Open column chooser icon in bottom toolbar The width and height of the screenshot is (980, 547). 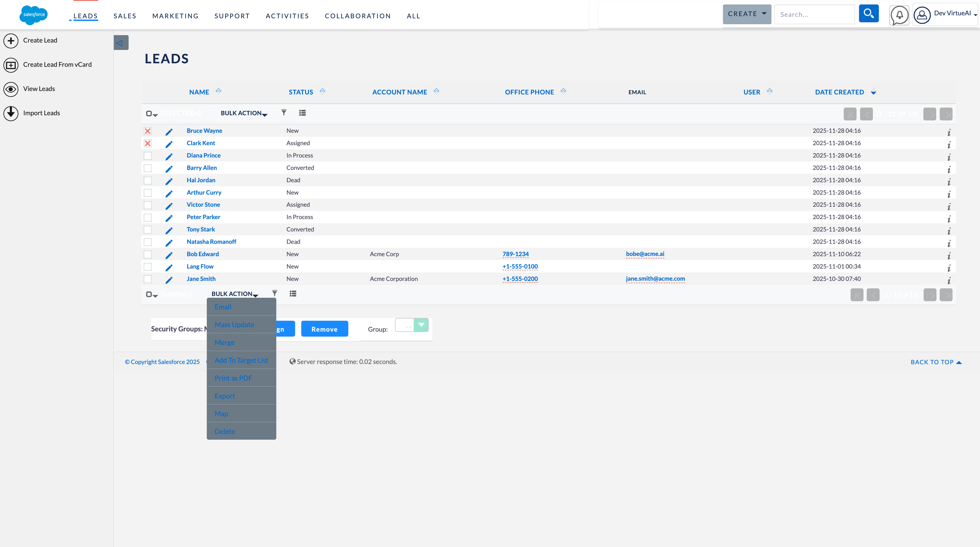point(293,294)
